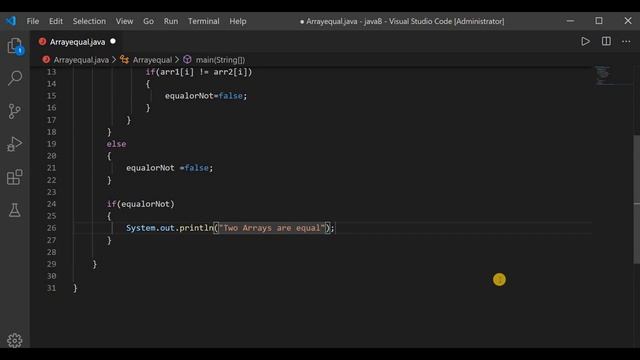
Task: Open the Extensions view icon
Action: (x=15, y=177)
